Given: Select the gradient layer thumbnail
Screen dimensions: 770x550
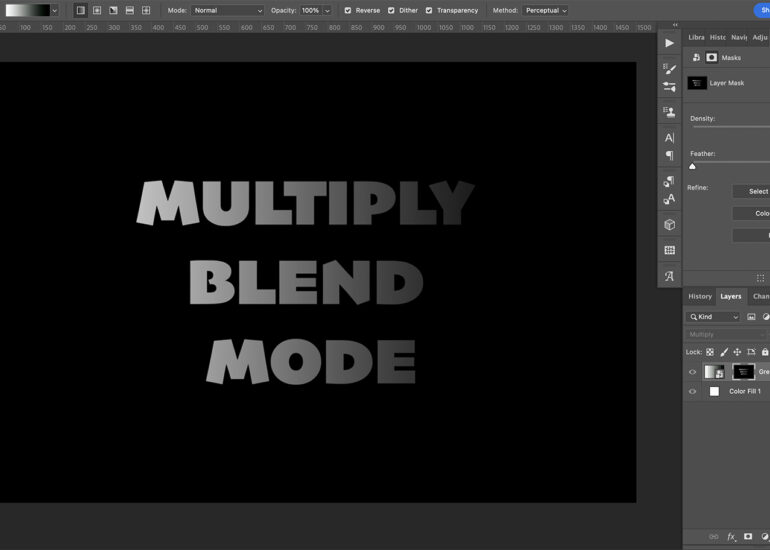Looking at the screenshot, I should (714, 372).
